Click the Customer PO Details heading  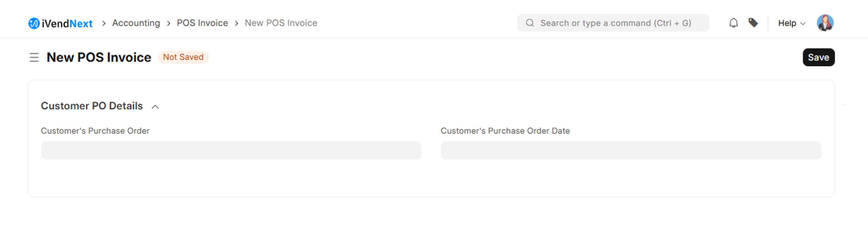(x=92, y=106)
